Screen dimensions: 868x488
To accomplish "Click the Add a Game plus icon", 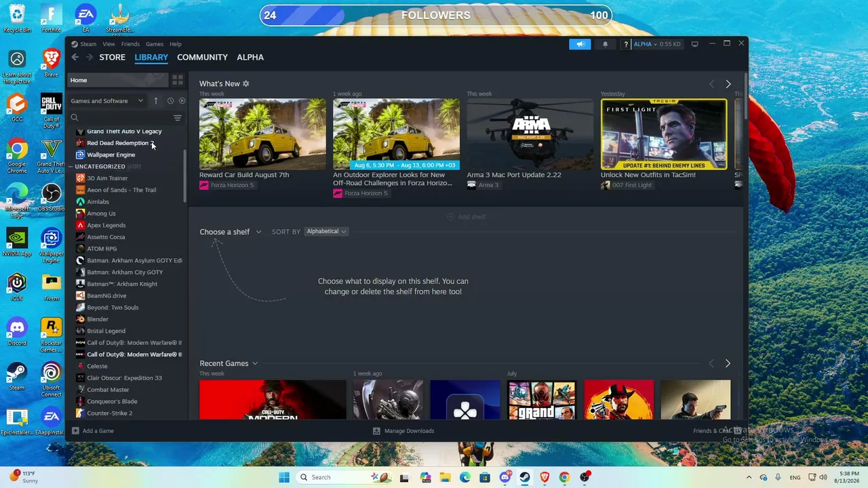I will pyautogui.click(x=76, y=431).
